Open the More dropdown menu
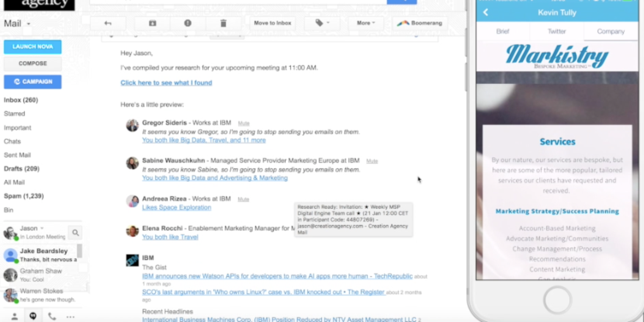Screen dimensions: 644x322 (366, 23)
